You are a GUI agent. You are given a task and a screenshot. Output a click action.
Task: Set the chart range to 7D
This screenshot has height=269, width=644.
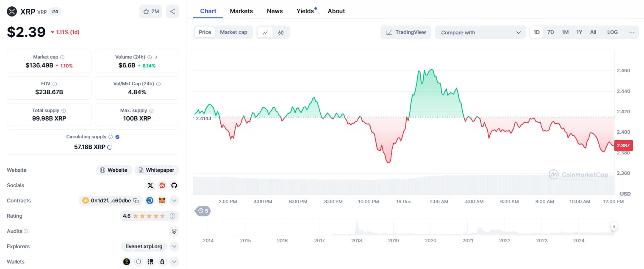[x=550, y=32]
